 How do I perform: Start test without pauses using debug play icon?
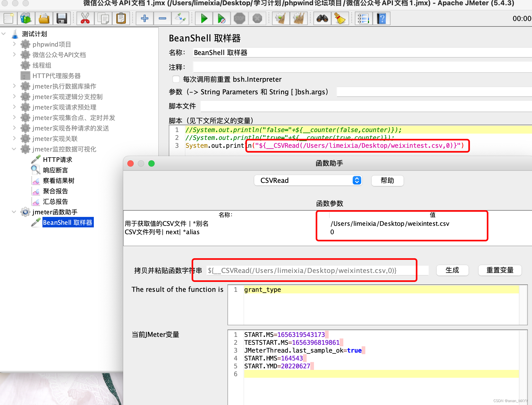coord(221,18)
